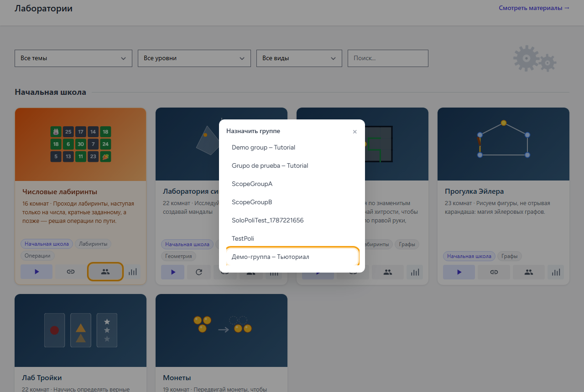
Task: Expand the Все уровни dropdown
Action: 194,58
